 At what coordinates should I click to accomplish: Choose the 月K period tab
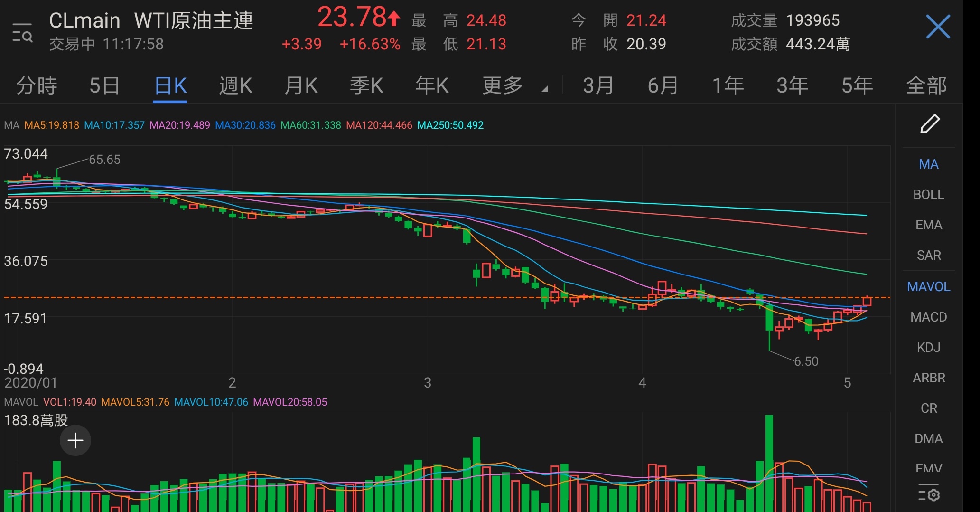coord(301,86)
